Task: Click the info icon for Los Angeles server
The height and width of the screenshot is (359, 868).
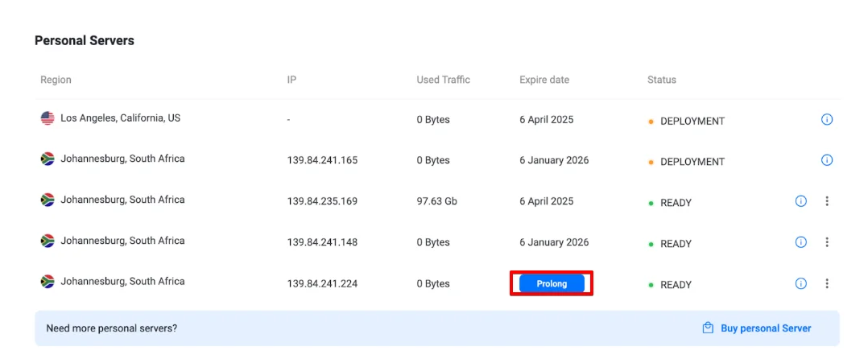Action: 826,120
